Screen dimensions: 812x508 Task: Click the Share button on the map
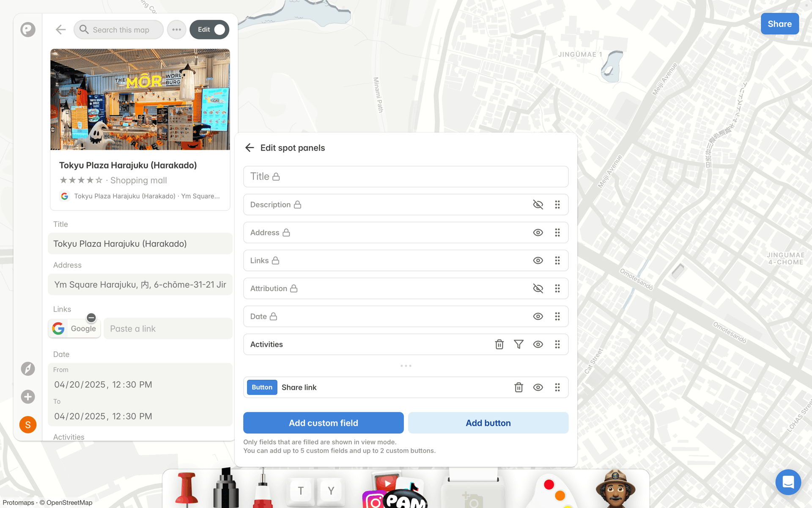pyautogui.click(x=779, y=24)
